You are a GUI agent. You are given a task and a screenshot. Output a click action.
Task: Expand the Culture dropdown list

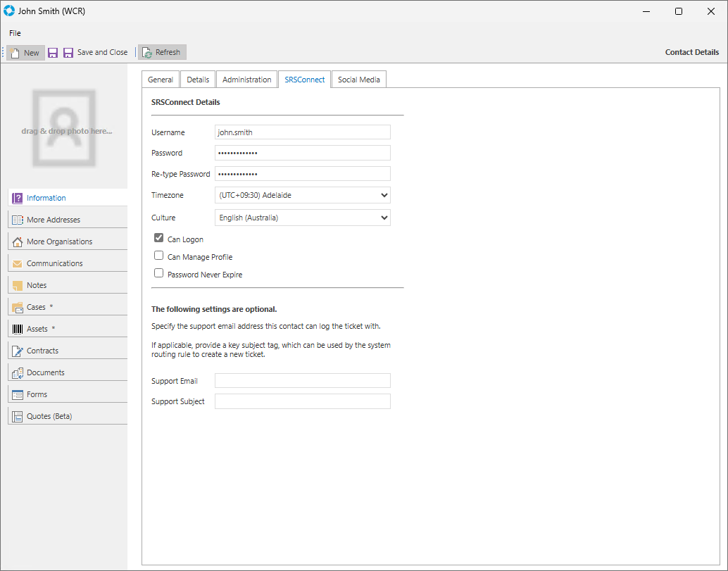tap(384, 218)
